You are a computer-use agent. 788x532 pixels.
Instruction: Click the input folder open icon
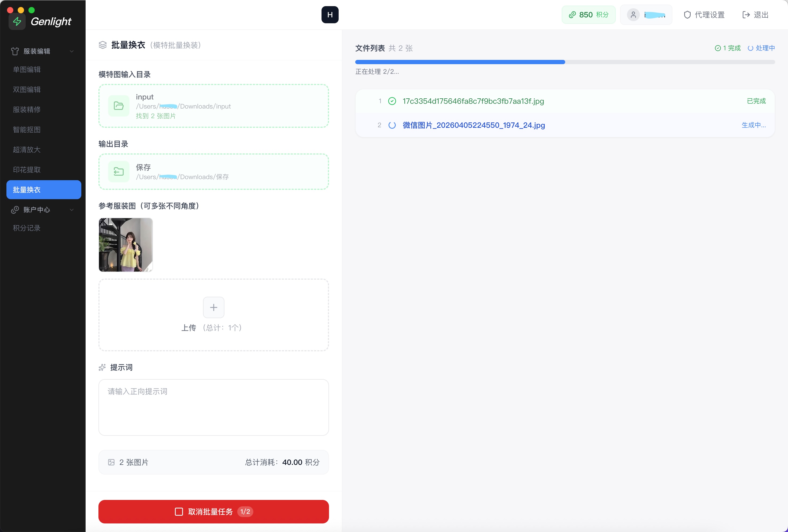pos(119,106)
